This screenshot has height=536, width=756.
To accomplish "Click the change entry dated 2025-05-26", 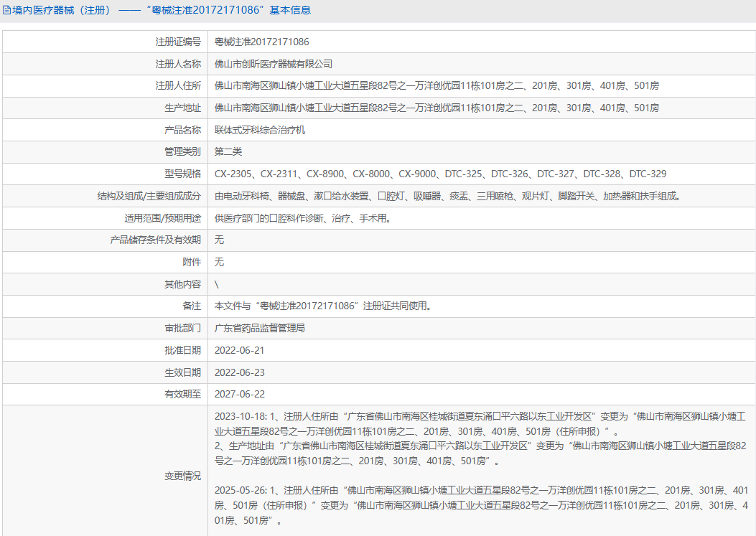I will tap(481, 505).
